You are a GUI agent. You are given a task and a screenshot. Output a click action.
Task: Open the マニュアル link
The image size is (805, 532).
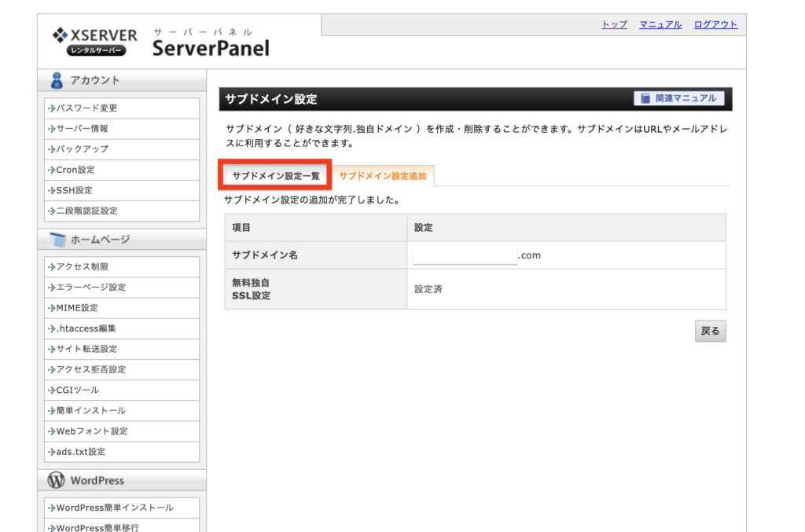coord(660,24)
